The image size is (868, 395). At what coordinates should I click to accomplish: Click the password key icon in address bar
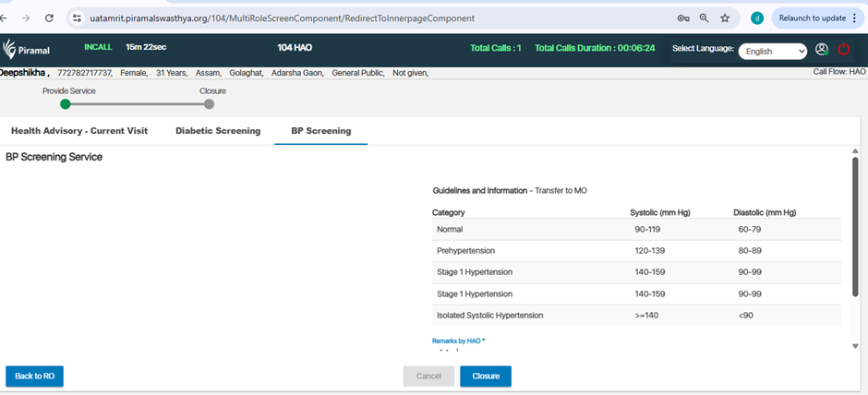683,18
